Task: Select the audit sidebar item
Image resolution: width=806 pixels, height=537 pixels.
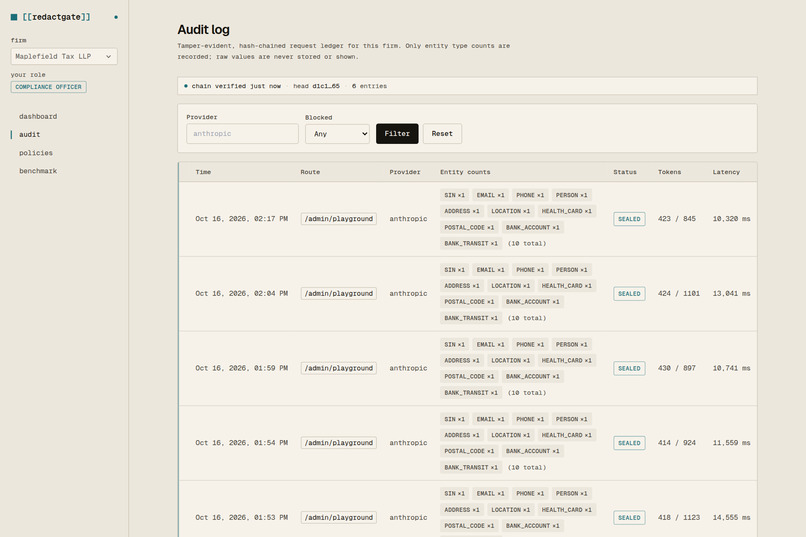Action: click(29, 135)
